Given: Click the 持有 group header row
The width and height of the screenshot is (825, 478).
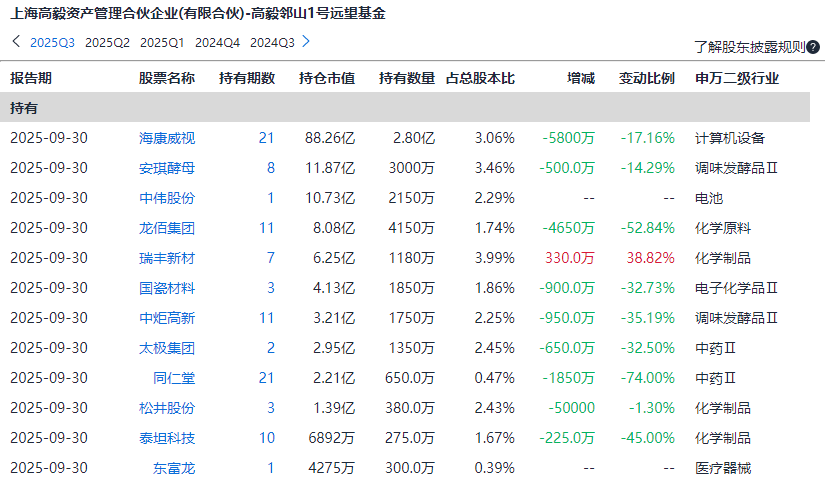Looking at the screenshot, I should pyautogui.click(x=405, y=107).
